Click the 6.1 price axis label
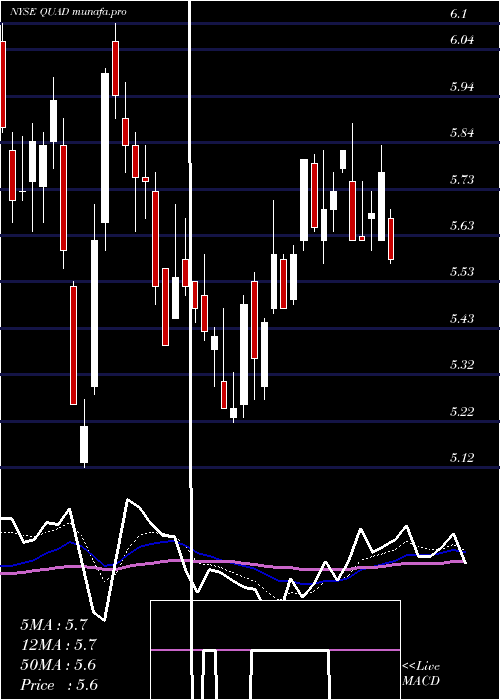The image size is (500, 700). pos(459,14)
